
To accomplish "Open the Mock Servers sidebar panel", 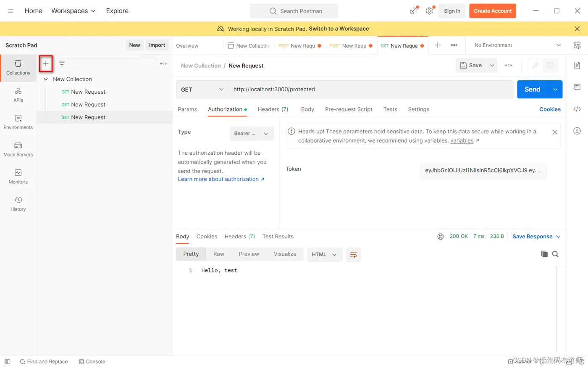I will tap(18, 149).
